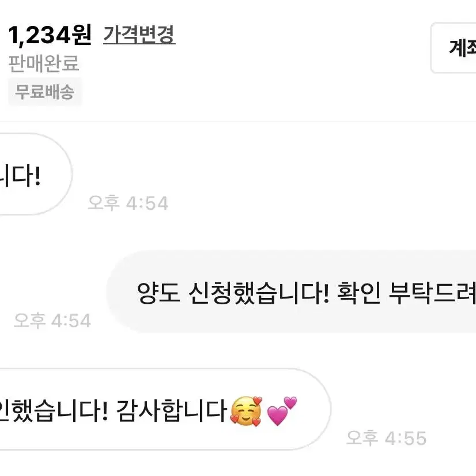
Task: Click the word 양도 in the gray bubble
Action: [158, 293]
